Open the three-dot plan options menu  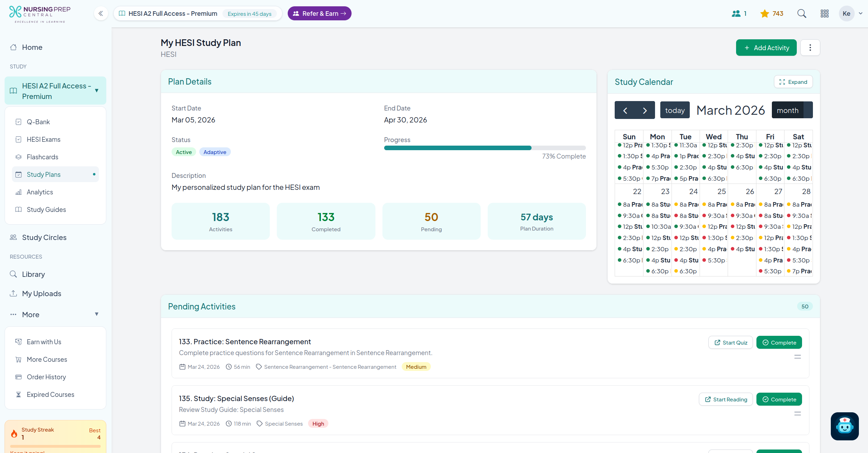[810, 48]
